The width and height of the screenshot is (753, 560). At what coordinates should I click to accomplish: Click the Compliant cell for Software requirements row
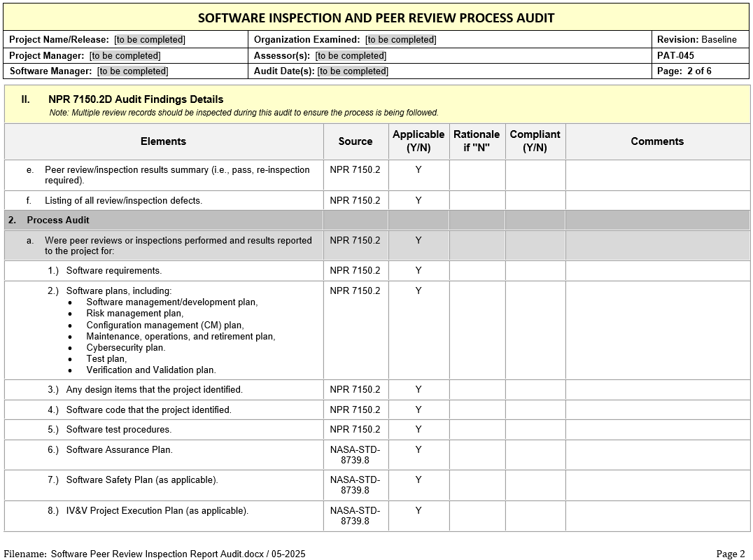(x=535, y=271)
